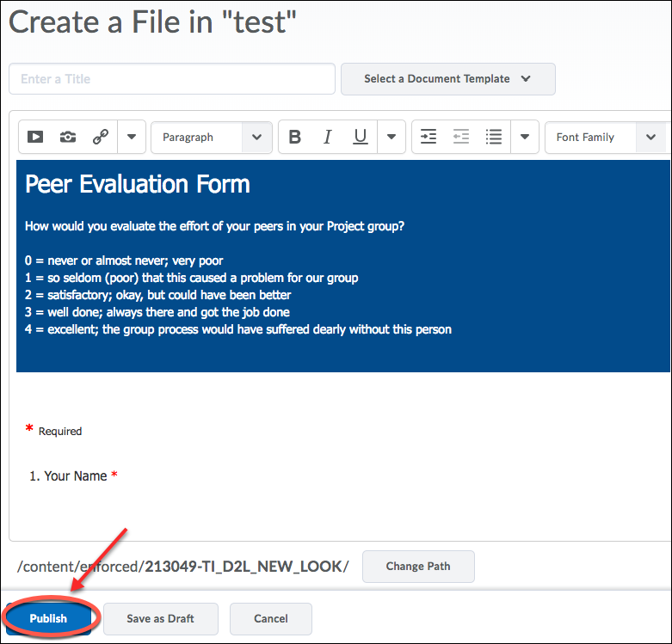The height and width of the screenshot is (644, 672).
Task: Click the '0 = never or almost never' line
Action: click(x=124, y=261)
